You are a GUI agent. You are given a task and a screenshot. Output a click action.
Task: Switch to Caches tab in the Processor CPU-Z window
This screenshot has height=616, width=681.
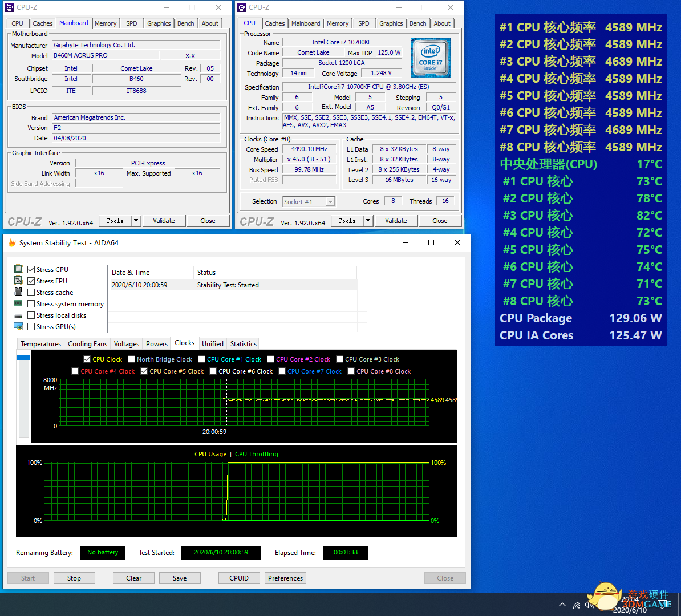(x=275, y=23)
